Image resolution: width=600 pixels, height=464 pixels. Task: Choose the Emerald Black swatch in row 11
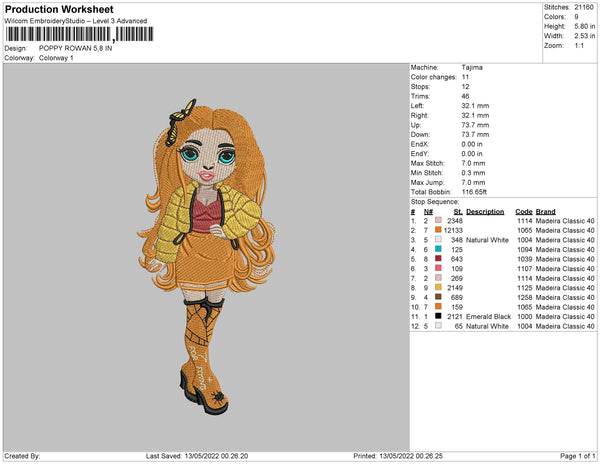point(438,316)
